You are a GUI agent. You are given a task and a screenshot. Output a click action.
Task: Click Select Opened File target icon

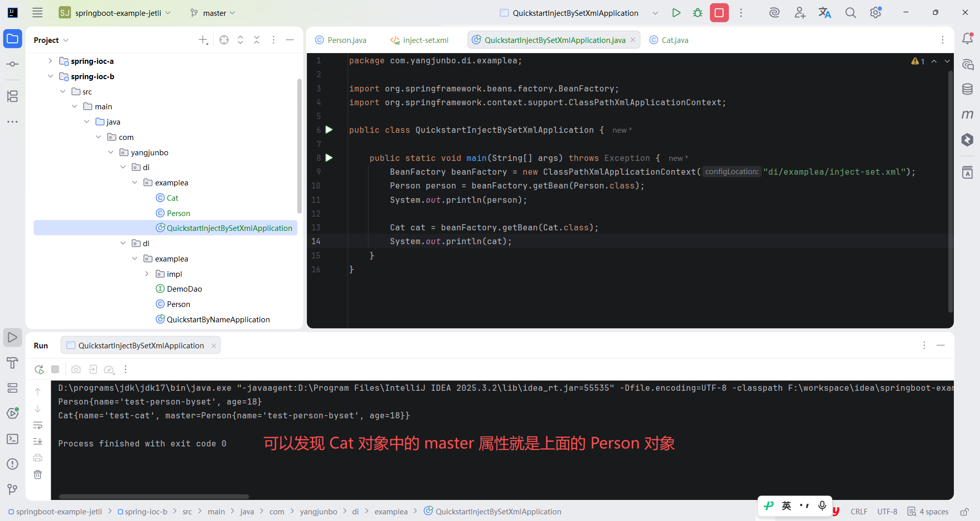pos(224,40)
